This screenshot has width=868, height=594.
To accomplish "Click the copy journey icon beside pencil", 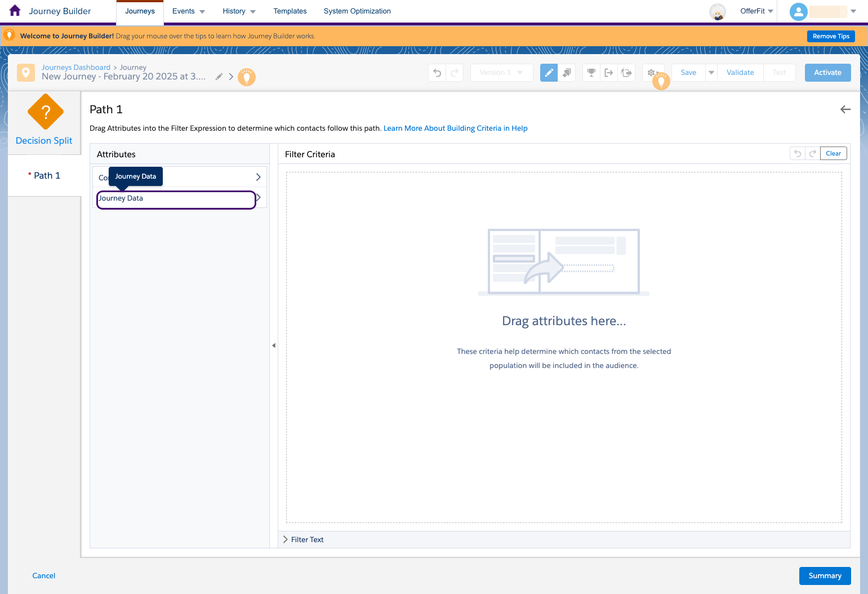I will [x=567, y=72].
